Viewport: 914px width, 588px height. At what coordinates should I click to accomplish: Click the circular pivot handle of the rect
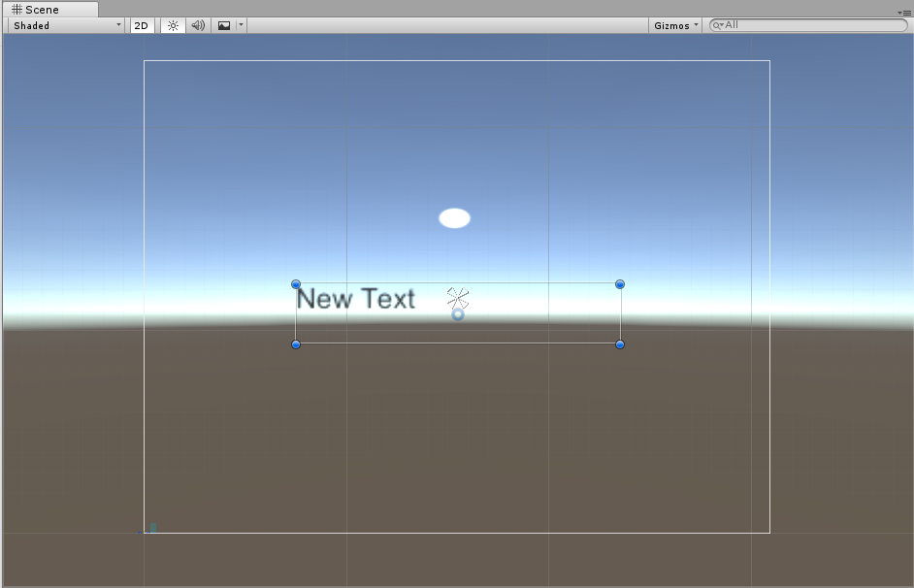[x=458, y=314]
